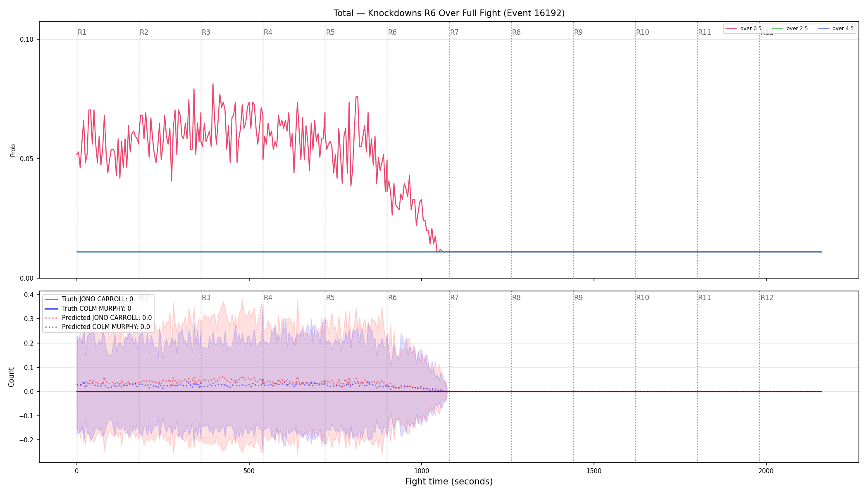Click the R6 round marker in Count plot
The image size is (868, 496).
(392, 298)
